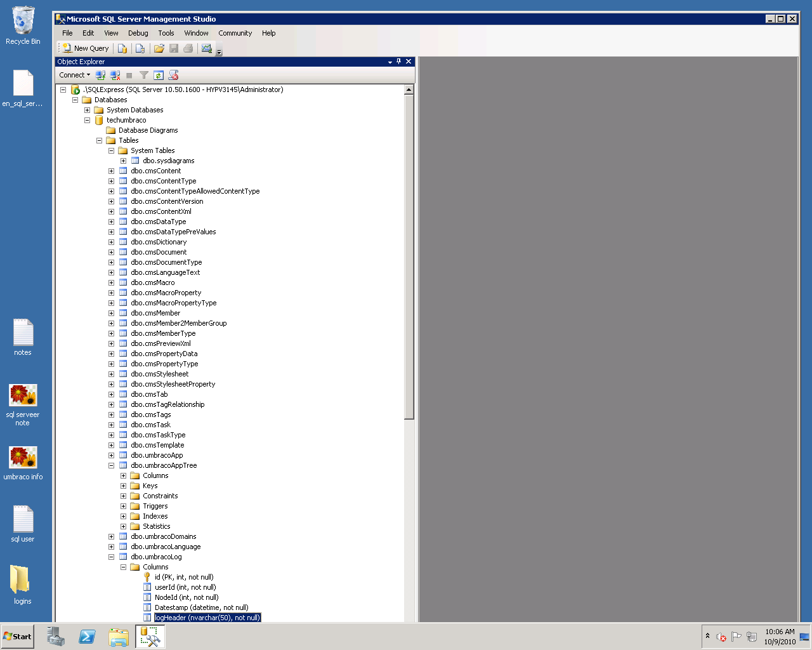Click the Object Explorer scroll up arrow
The height and width of the screenshot is (650, 812).
pyautogui.click(x=409, y=90)
